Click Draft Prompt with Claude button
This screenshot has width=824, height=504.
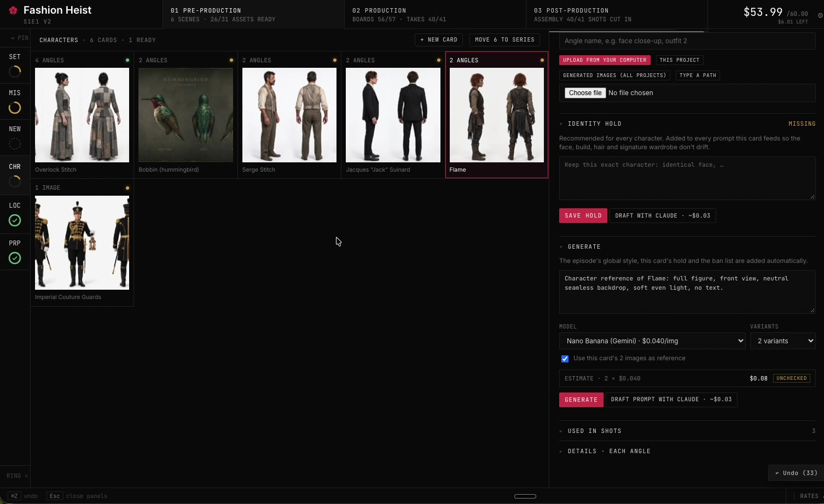coord(671,400)
